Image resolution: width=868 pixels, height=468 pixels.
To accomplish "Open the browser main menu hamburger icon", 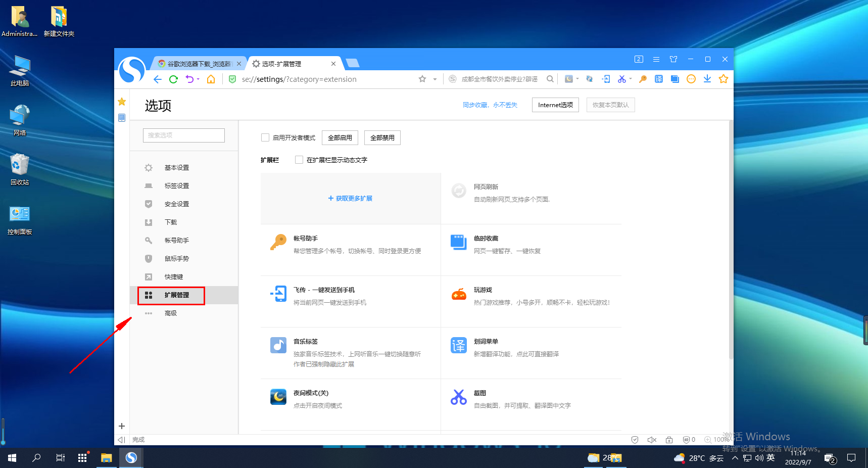I will 656,59.
